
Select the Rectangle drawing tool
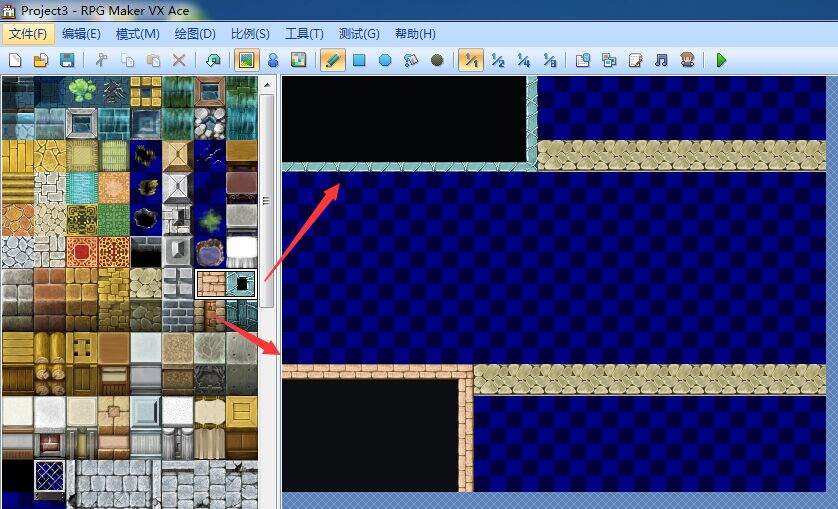pyautogui.click(x=359, y=60)
